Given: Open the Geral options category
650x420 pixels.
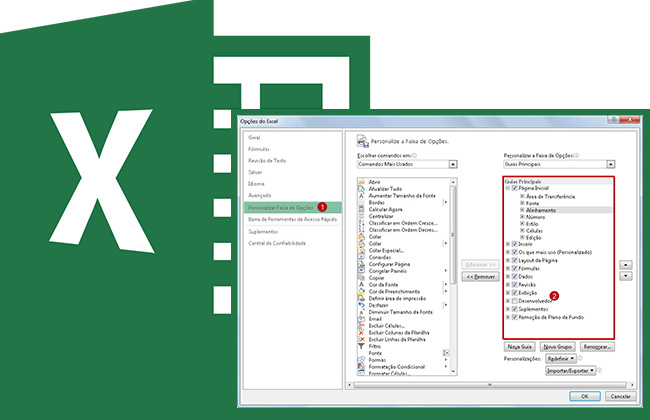Looking at the screenshot, I should click(254, 137).
